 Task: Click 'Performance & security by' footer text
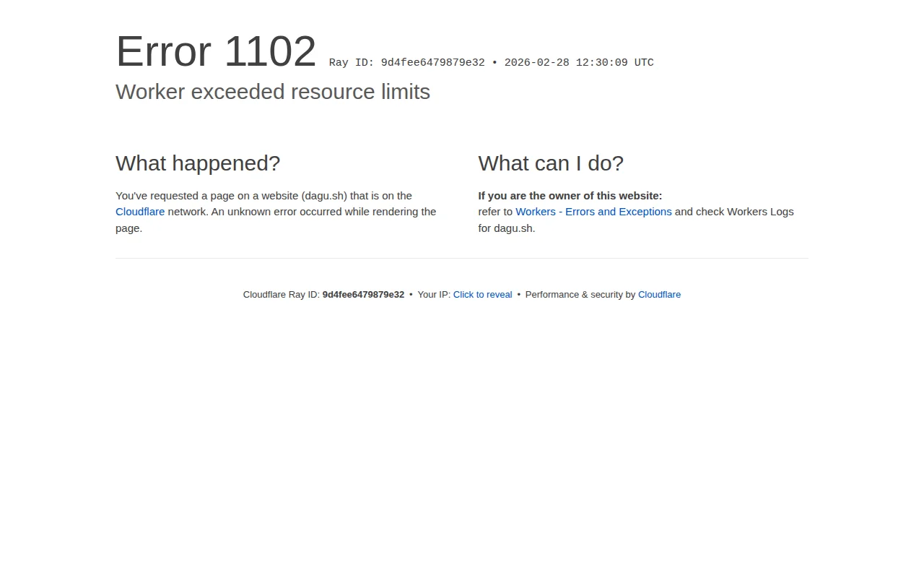click(x=580, y=295)
